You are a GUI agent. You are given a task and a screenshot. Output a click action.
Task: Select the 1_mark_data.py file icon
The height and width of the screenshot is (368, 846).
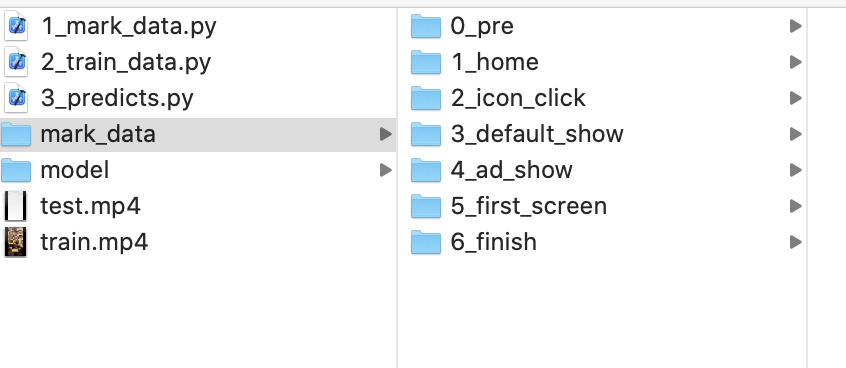16,26
